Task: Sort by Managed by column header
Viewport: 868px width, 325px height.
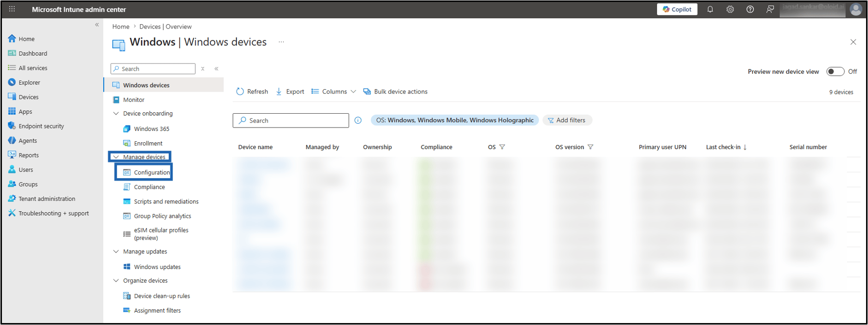Action: click(x=322, y=147)
